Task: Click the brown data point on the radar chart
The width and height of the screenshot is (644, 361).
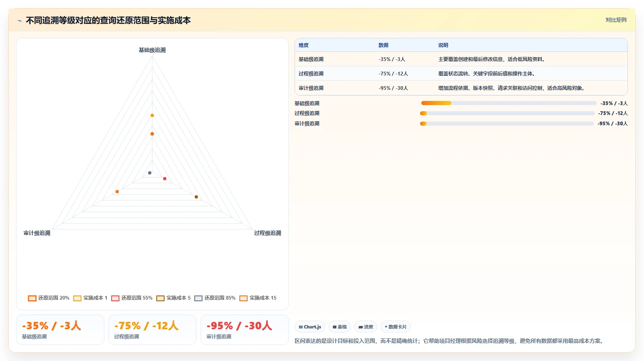Action: (x=196, y=197)
